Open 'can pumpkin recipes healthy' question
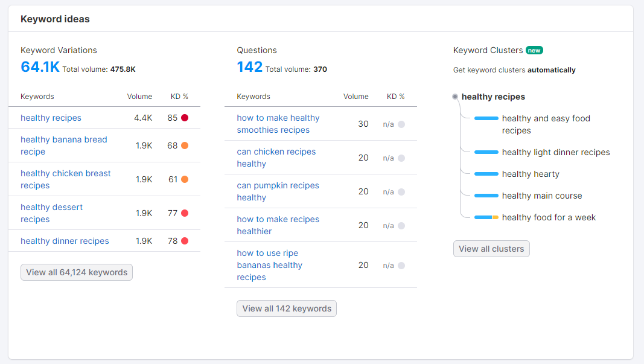 (x=278, y=191)
